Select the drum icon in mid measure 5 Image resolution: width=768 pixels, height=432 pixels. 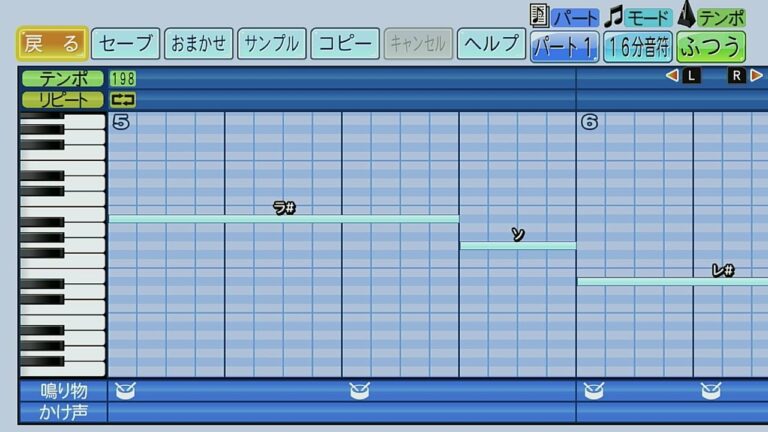359,391
